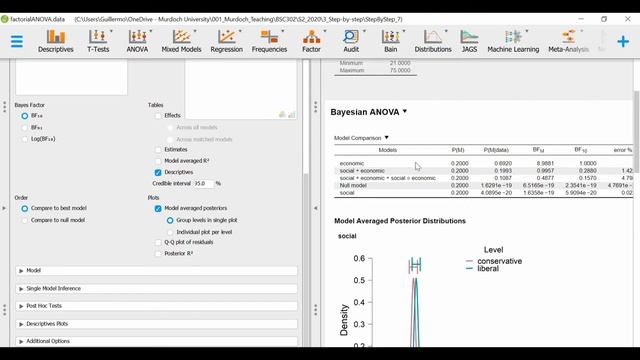Click the lower drag handle on the left edge

point(4,310)
